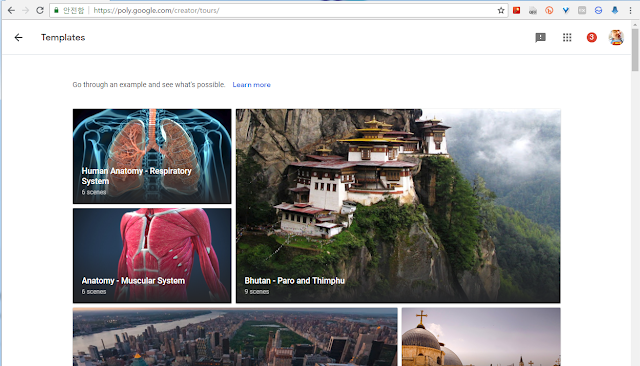Bookmark this page with the star icon
This screenshot has width=640, height=366.
point(501,11)
